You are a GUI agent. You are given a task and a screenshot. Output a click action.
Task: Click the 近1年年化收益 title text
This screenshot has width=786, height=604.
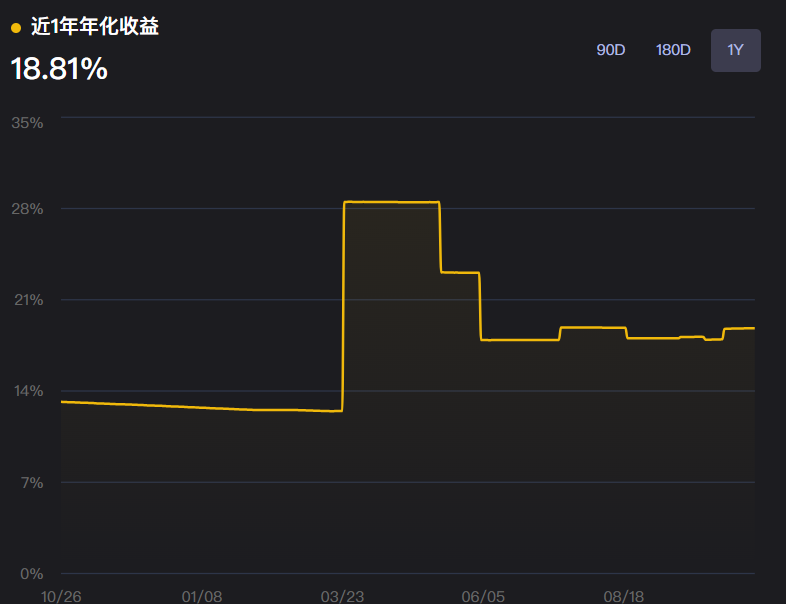[94, 27]
